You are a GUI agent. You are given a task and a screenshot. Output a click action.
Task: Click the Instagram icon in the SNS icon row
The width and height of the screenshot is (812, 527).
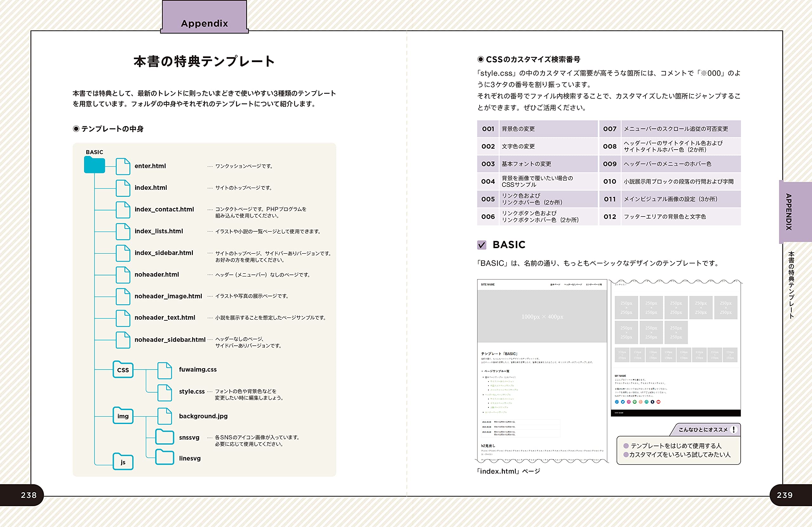629,402
